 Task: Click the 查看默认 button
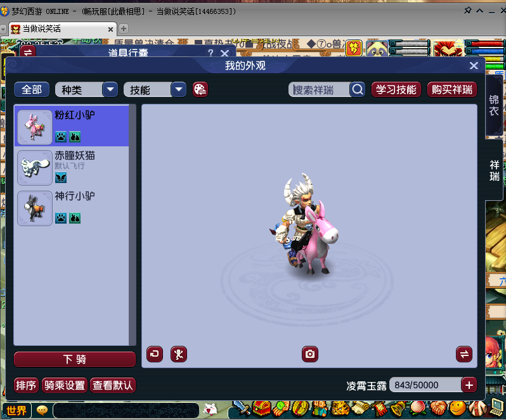pos(113,385)
